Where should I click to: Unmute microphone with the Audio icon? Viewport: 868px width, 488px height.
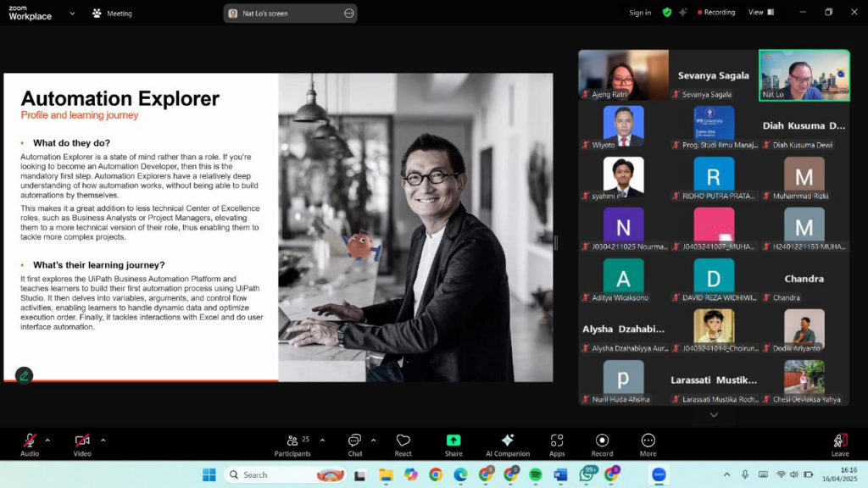[x=30, y=445]
